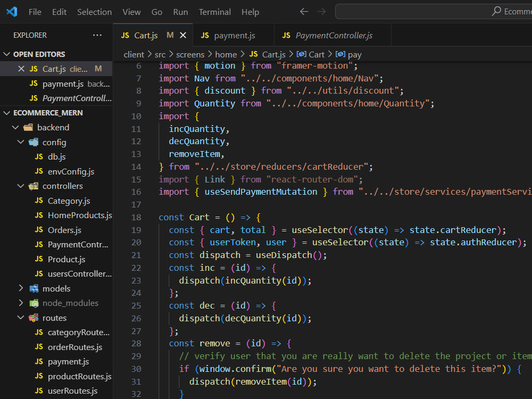Screen dimensions: 532x399
Task: Switch to the PaymentController.js tab
Action: [334, 36]
